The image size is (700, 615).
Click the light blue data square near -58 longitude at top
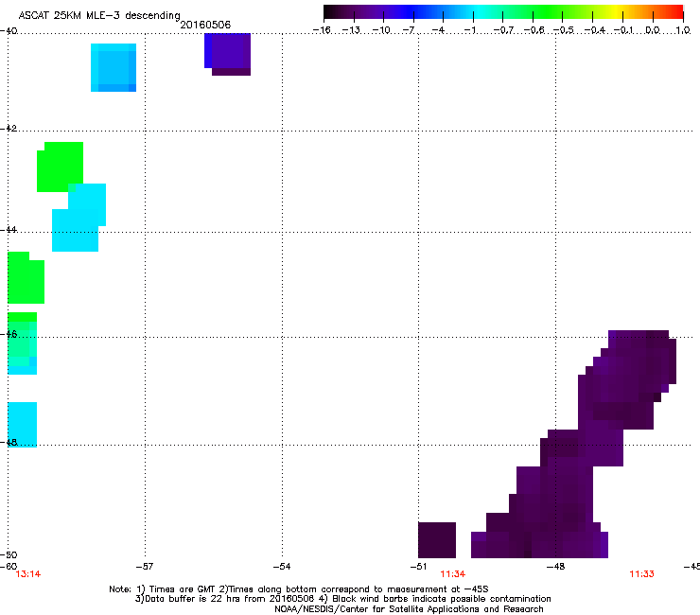pos(114,68)
